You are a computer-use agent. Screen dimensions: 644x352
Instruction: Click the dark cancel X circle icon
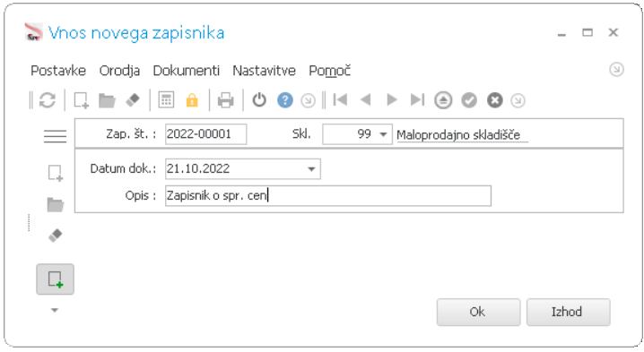pos(495,100)
